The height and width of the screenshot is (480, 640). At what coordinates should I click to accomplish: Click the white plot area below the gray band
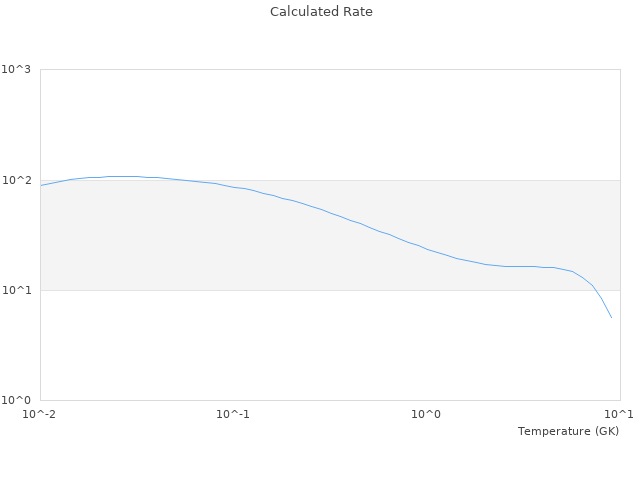click(300, 350)
